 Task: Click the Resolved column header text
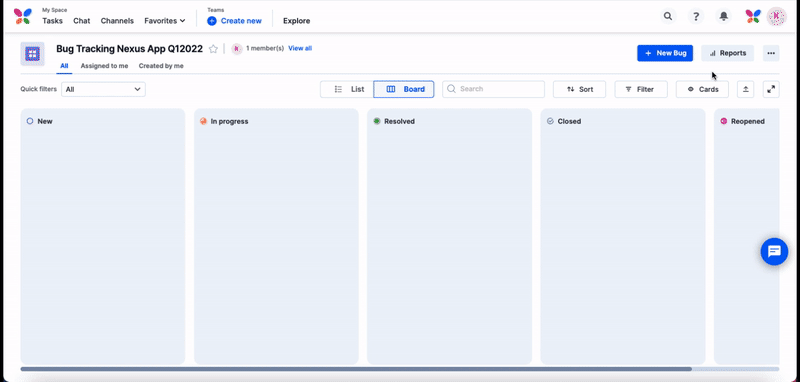click(x=399, y=121)
